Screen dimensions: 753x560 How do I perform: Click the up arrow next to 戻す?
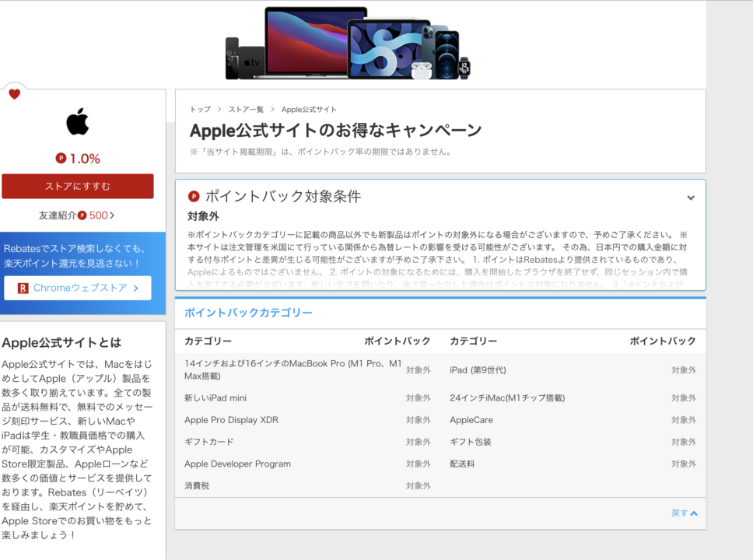[694, 513]
